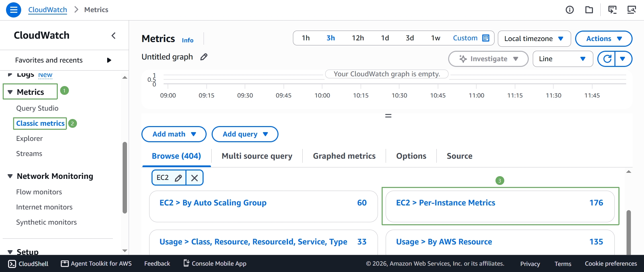The width and height of the screenshot is (644, 272).
Task: Open the Line graph type dropdown
Action: pyautogui.click(x=563, y=59)
